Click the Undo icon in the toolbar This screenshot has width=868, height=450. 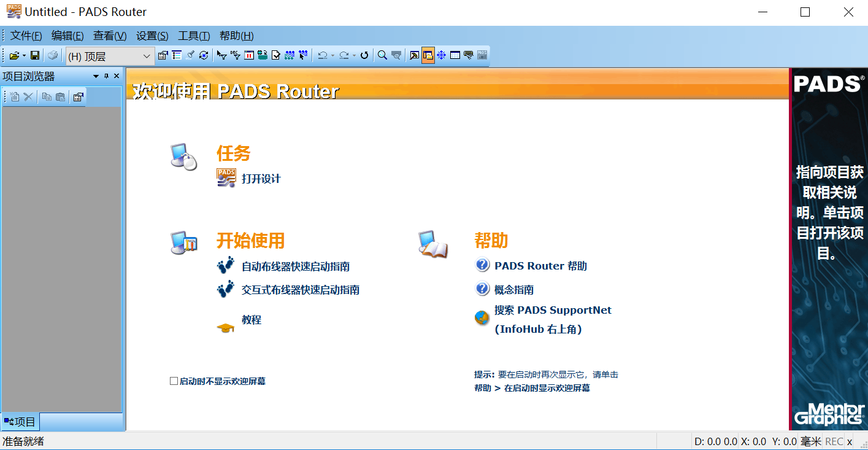click(323, 55)
